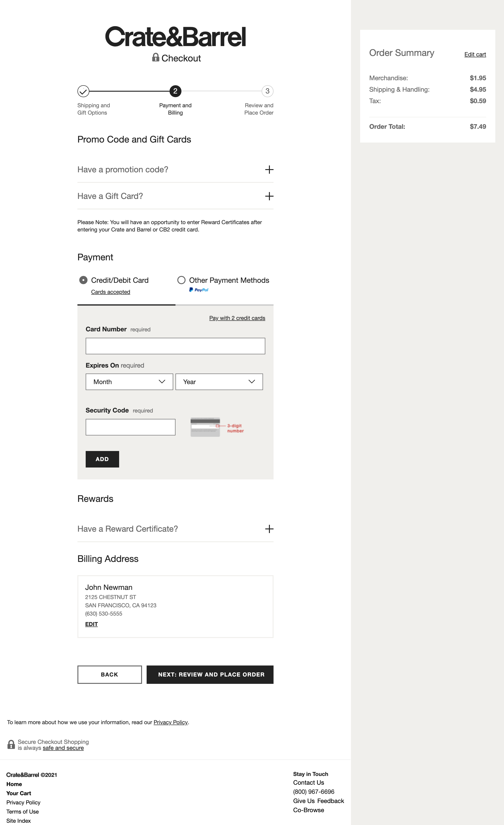Click the step 2 Payment and Billing circle
Image resolution: width=504 pixels, height=825 pixels.
pos(175,91)
